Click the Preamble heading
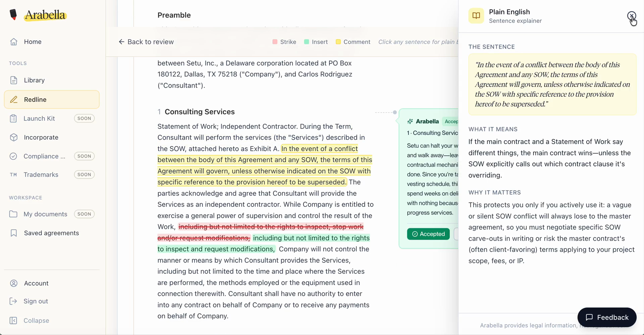This screenshot has height=335, width=644. point(174,15)
